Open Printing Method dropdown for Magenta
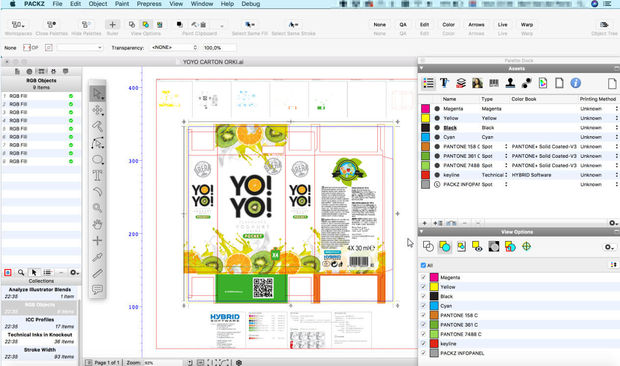 click(616, 108)
